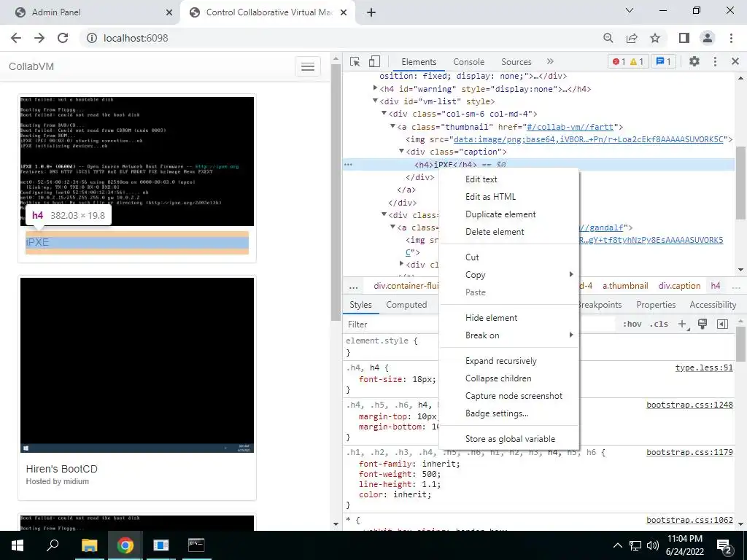The height and width of the screenshot is (560, 747).
Task: Open Badge settings…
Action: (x=508, y=413)
